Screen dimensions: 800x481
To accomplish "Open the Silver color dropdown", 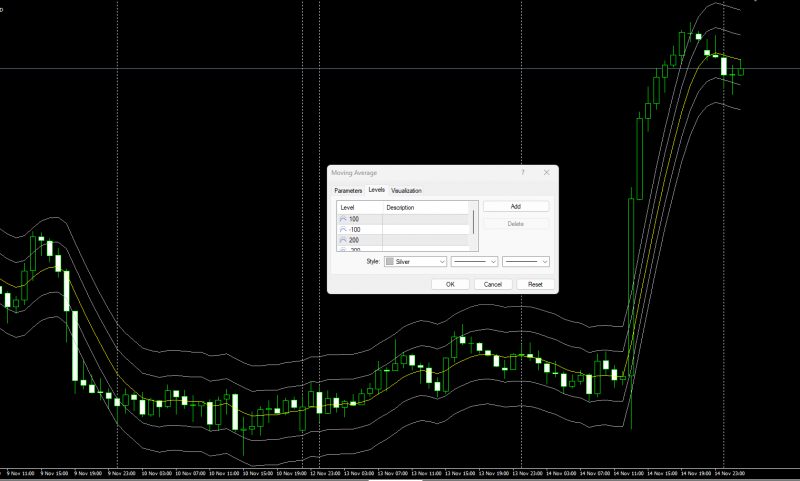I will (415, 262).
